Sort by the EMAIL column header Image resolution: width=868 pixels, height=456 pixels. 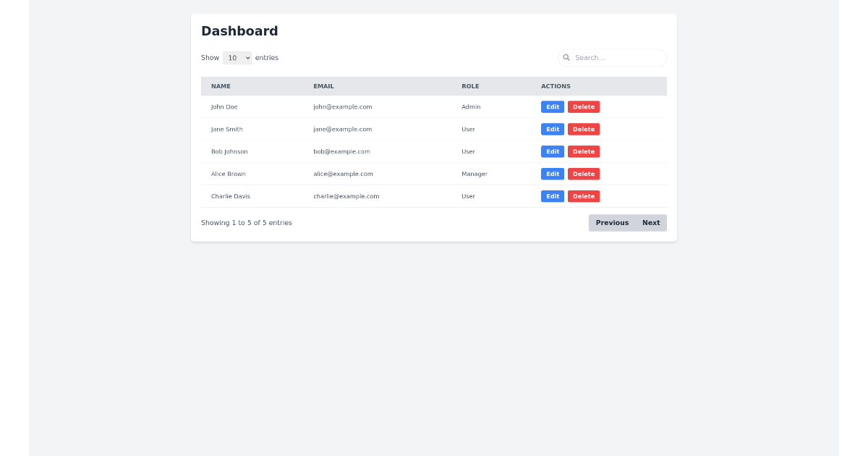coord(323,86)
